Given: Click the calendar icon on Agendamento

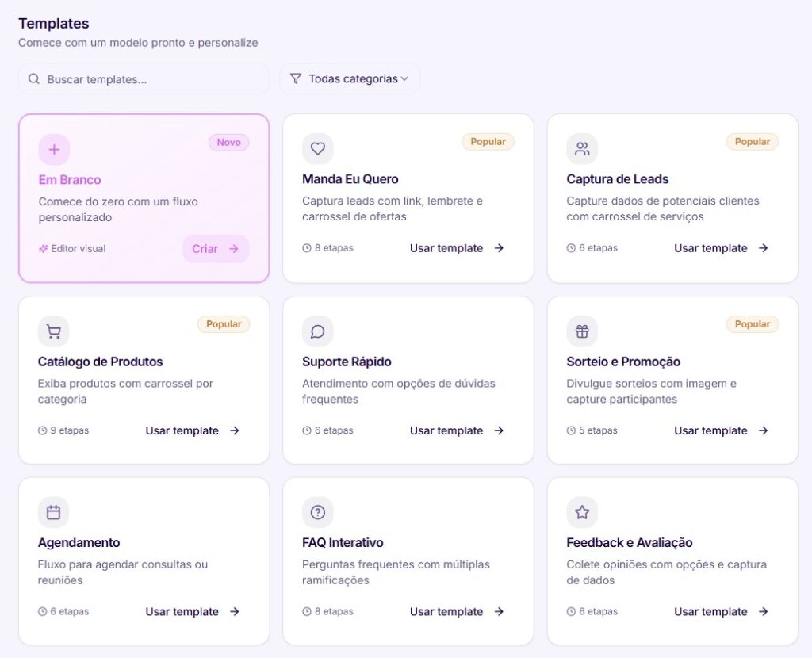Looking at the screenshot, I should 53,512.
